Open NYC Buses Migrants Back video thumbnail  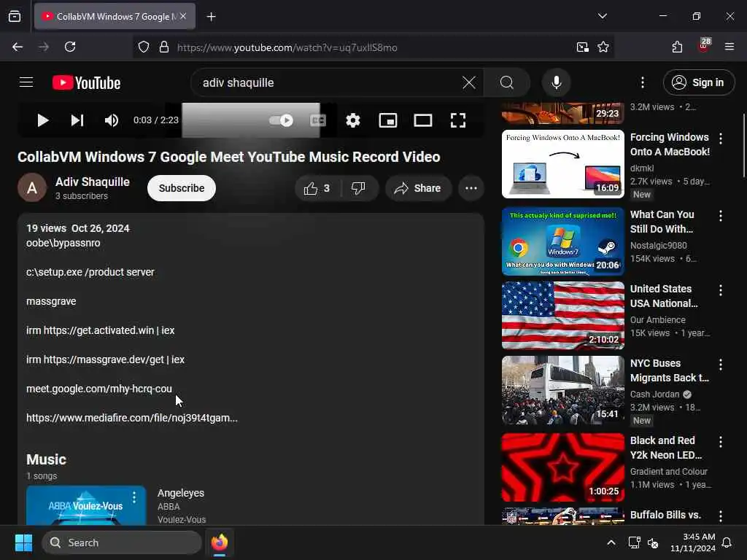pyautogui.click(x=562, y=390)
